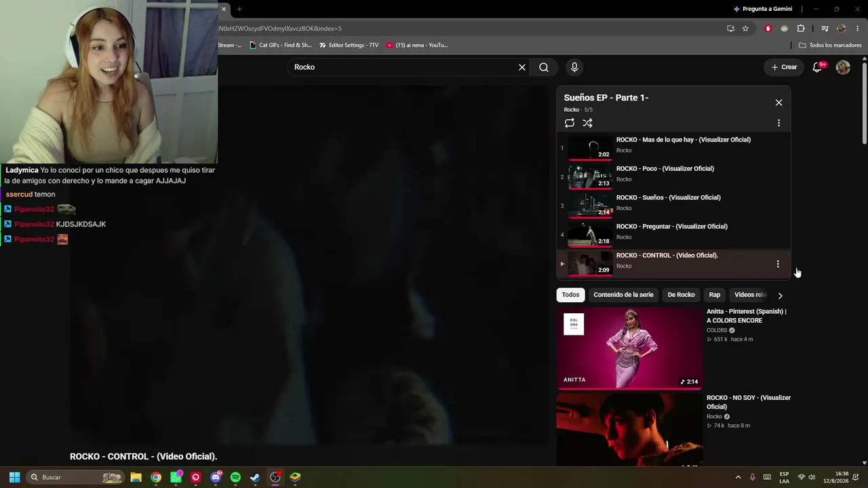
Task: Open the ai nena - YouTube bookmark
Action: [417, 45]
